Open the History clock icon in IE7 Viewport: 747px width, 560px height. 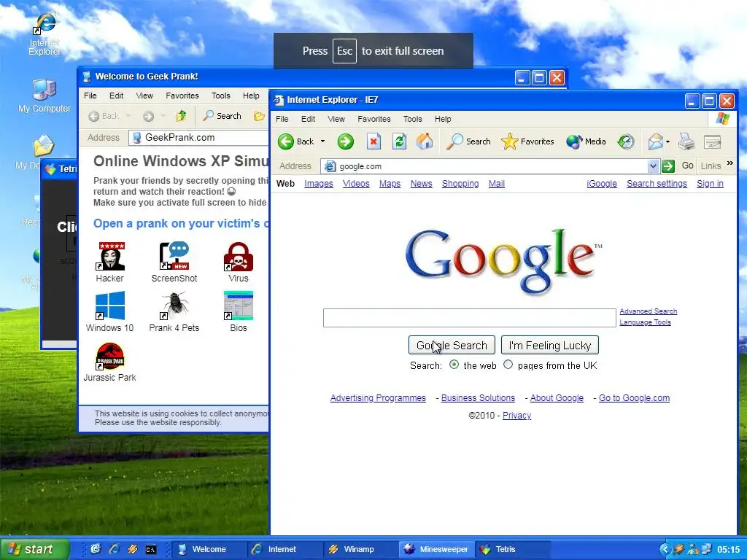pyautogui.click(x=625, y=141)
